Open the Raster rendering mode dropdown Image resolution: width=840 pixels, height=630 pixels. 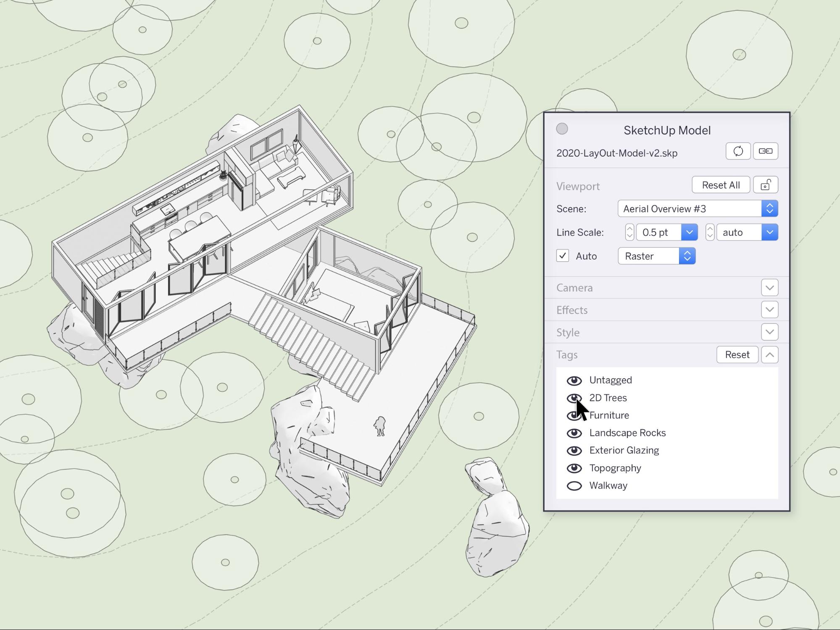pyautogui.click(x=688, y=255)
